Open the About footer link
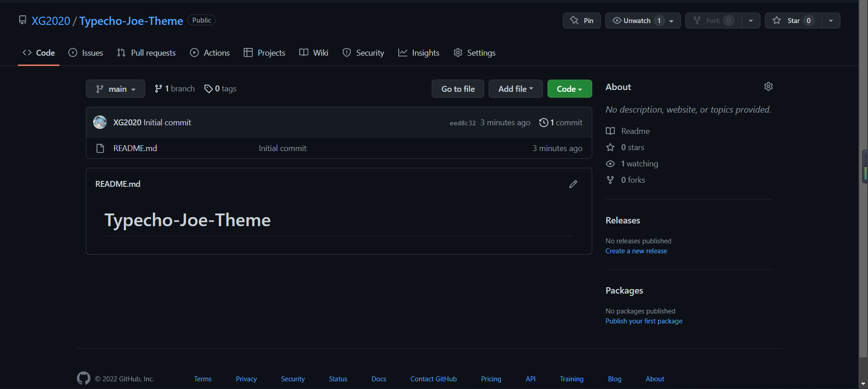The image size is (868, 389). (x=655, y=379)
